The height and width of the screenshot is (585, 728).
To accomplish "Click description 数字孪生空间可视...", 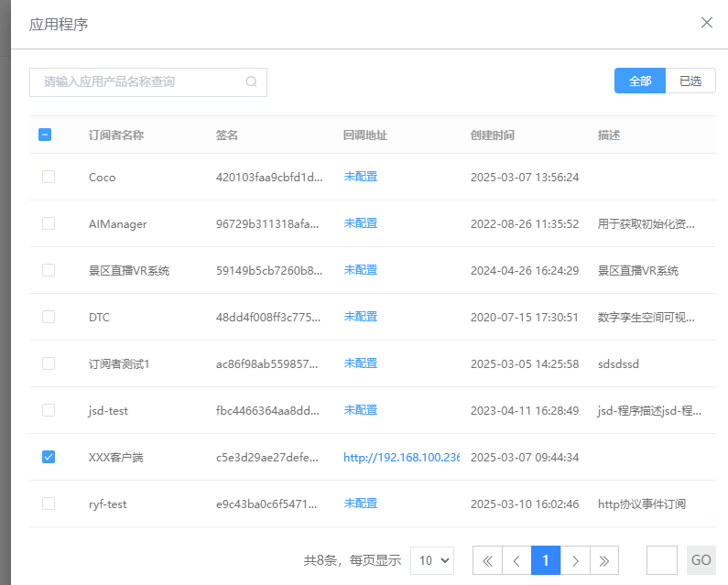I will click(x=647, y=317).
